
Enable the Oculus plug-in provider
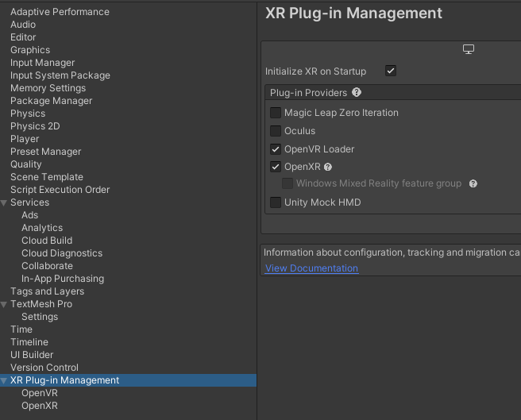pos(276,131)
